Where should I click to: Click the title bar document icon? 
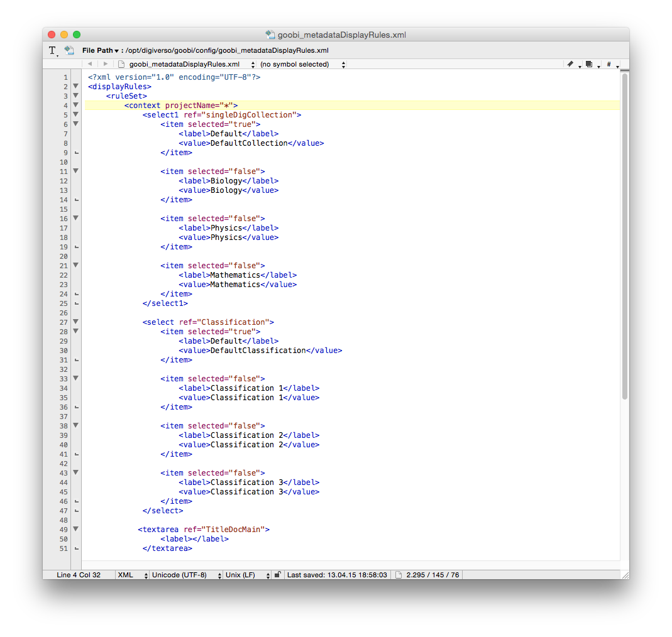tap(270, 35)
